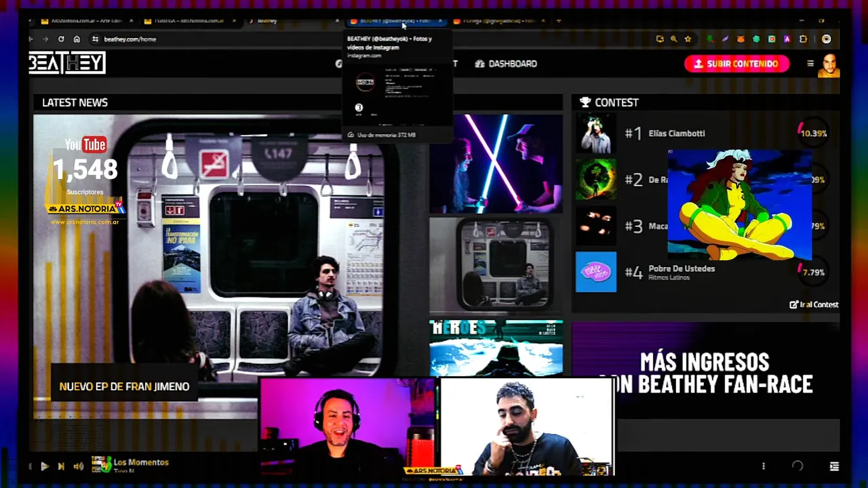Reload the beathey.com page
Image resolution: width=868 pixels, height=488 pixels.
(61, 39)
